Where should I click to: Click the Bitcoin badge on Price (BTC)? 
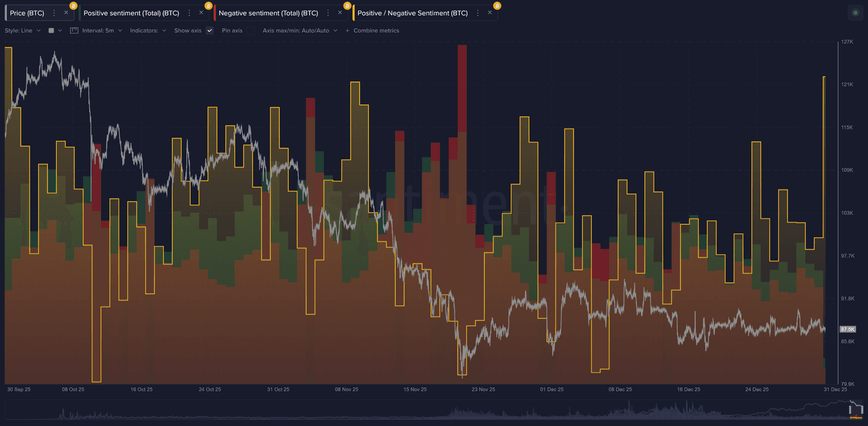(73, 6)
